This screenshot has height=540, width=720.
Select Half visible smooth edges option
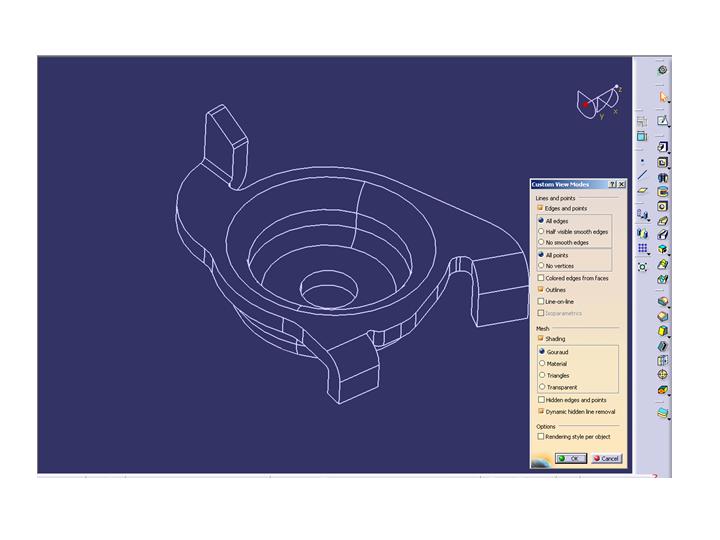click(541, 231)
